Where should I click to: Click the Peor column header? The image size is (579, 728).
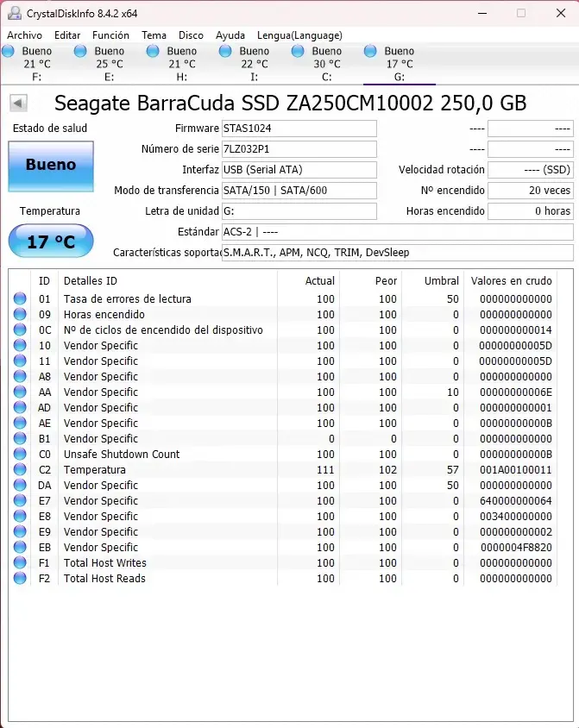pos(370,281)
